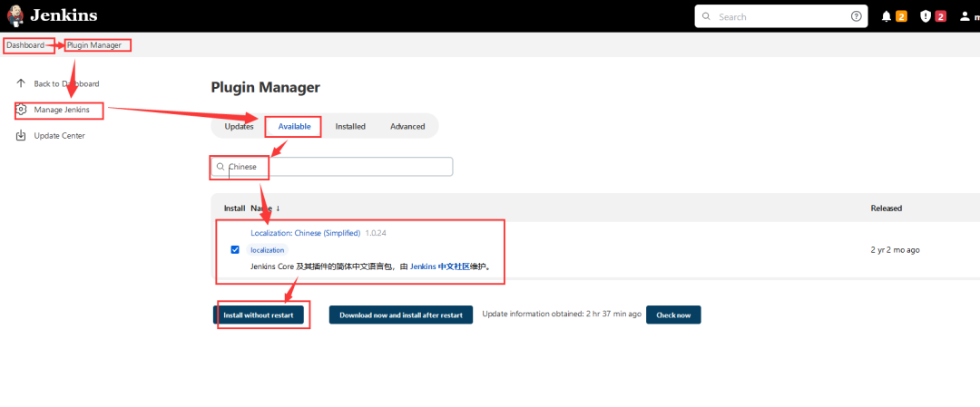The image size is (980, 407).
Task: Click the search help question mark icon
Action: click(857, 17)
